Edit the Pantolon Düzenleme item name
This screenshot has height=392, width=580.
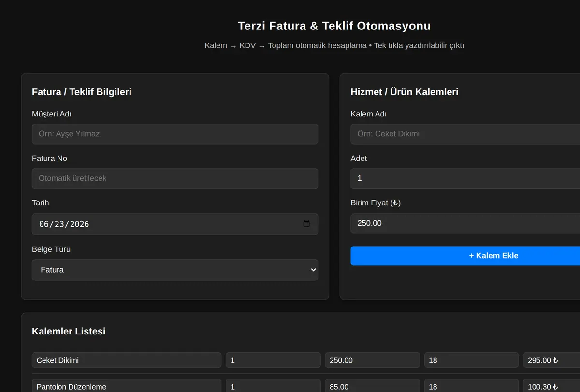pyautogui.click(x=127, y=386)
